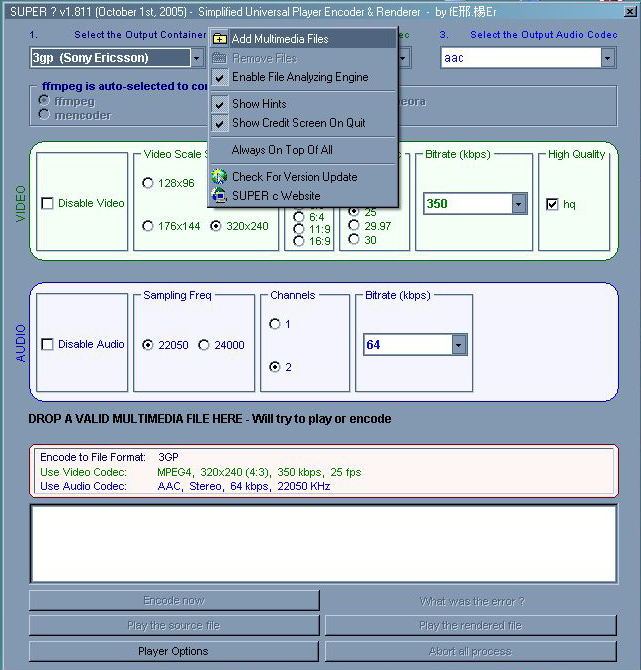The width and height of the screenshot is (641, 670).
Task: Open the 3gp output container dropdown
Action: 197,58
